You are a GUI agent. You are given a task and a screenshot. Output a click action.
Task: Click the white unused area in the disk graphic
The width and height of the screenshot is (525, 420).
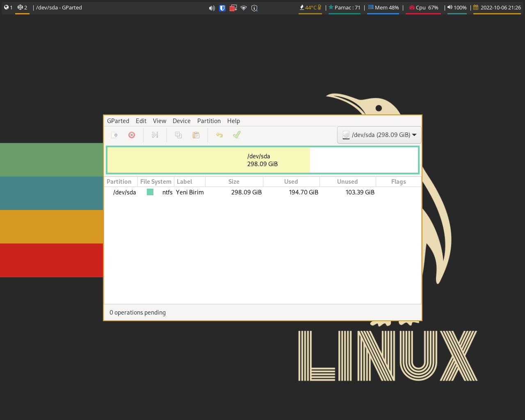[x=364, y=160]
